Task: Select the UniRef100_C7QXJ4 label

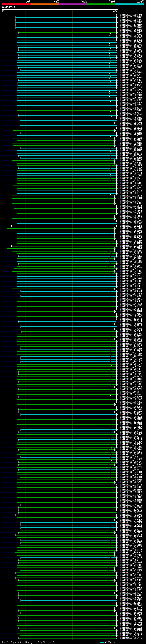Action: coord(131,557)
